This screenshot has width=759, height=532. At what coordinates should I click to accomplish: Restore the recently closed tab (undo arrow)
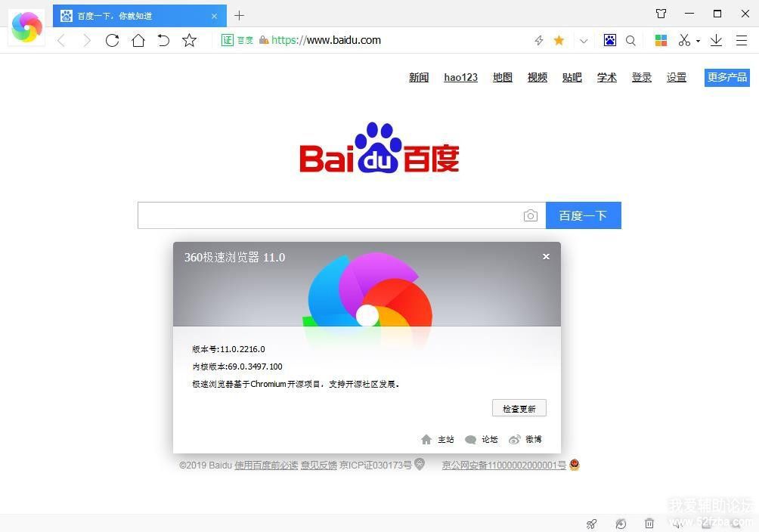pyautogui.click(x=163, y=40)
